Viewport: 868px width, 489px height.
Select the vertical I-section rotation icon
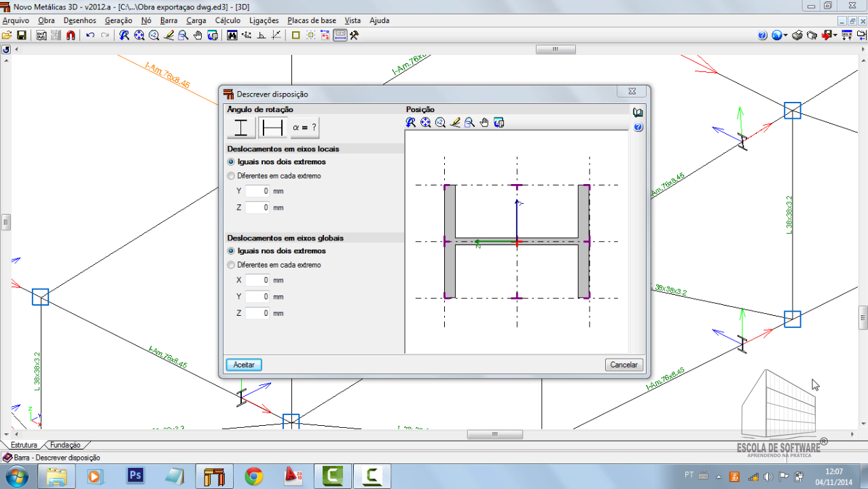click(241, 127)
